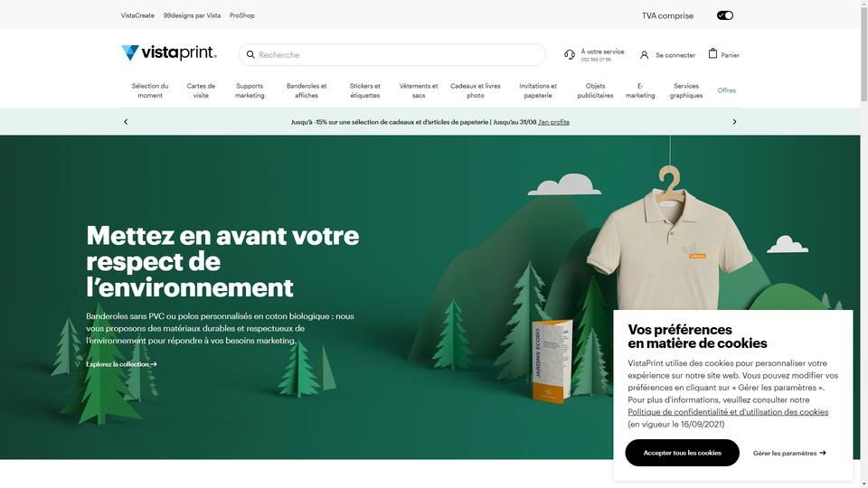Open the Offres menu item
Viewport: 868px width, 488px height.
pos(726,90)
